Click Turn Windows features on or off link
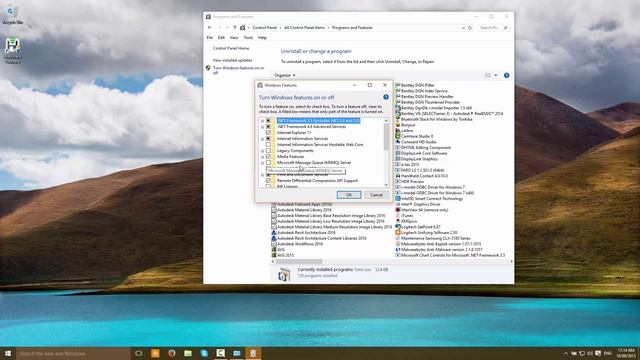The image size is (640, 360). pyautogui.click(x=239, y=70)
